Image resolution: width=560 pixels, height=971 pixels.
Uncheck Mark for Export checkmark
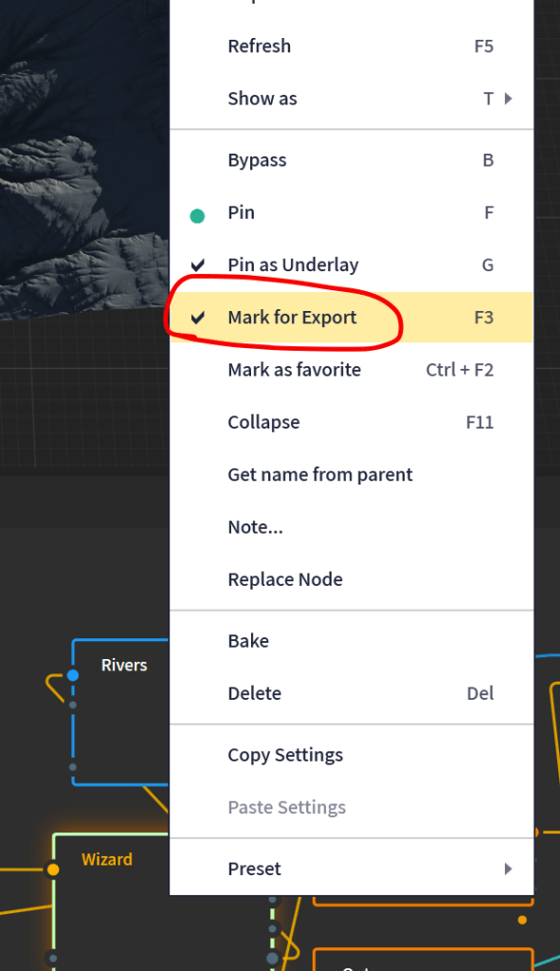pyautogui.click(x=197, y=318)
